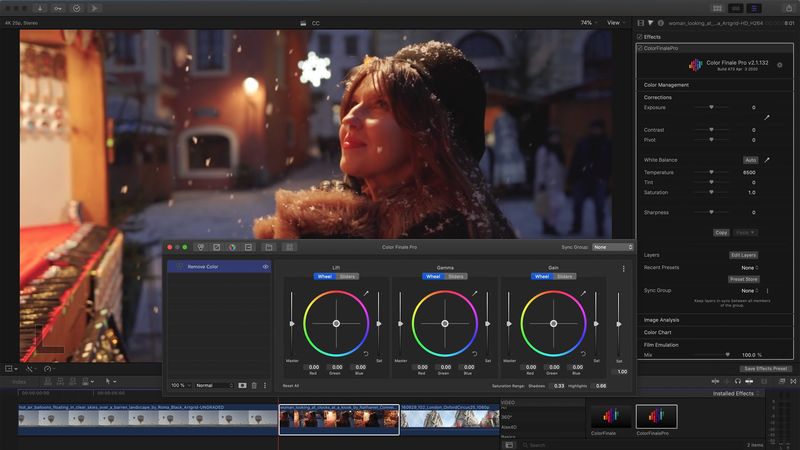The height and width of the screenshot is (450, 800).
Task: Delete layer using the trash icon
Action: [x=254, y=385]
